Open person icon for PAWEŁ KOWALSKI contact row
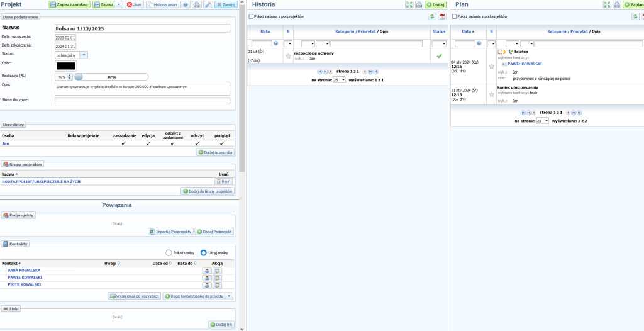This screenshot has height=331, width=644. click(207, 278)
